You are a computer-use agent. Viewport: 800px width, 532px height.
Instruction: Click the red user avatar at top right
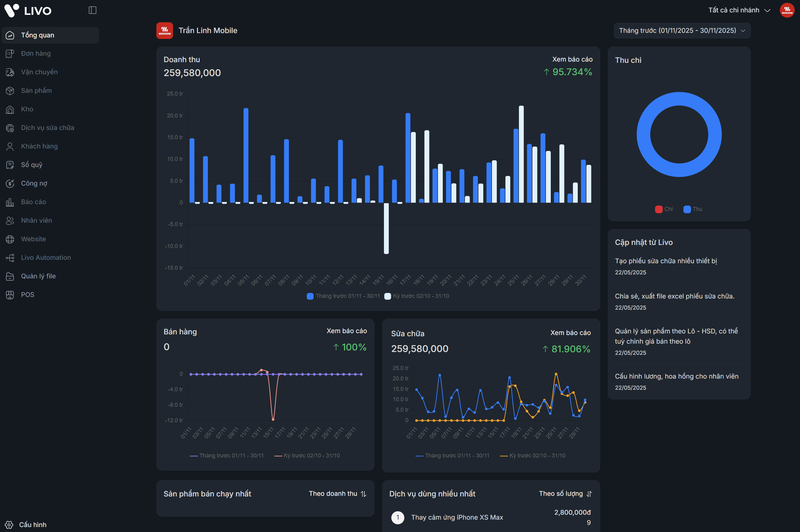[x=787, y=10]
